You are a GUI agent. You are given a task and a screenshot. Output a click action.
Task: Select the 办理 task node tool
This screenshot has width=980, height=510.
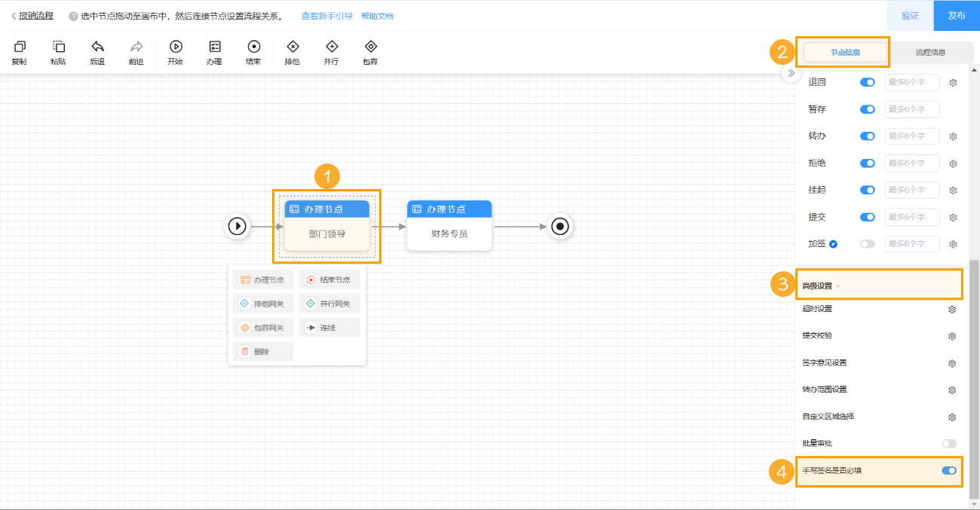tap(214, 47)
